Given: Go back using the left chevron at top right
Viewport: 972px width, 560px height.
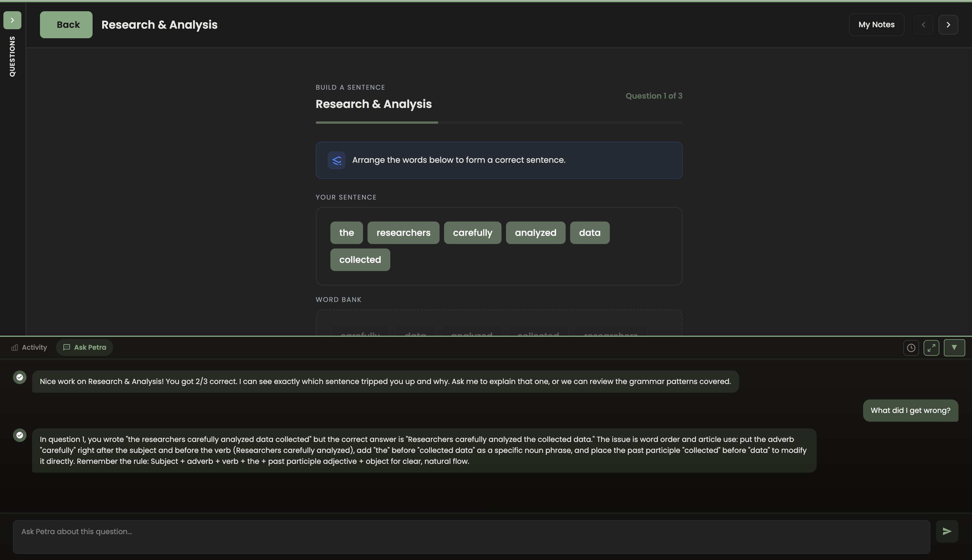Looking at the screenshot, I should pyautogui.click(x=923, y=24).
